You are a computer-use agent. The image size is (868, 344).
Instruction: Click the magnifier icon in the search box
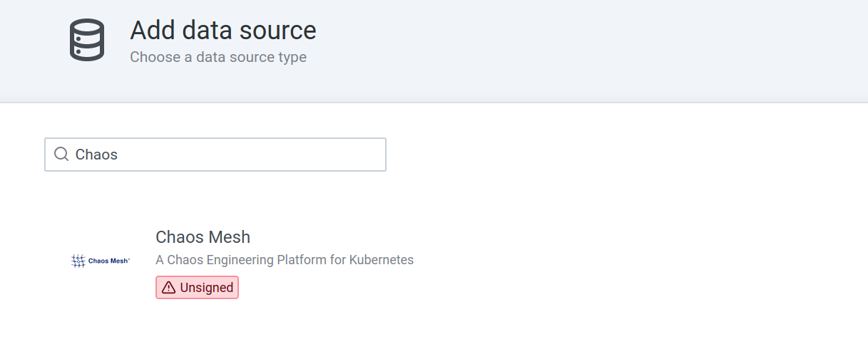tap(61, 155)
